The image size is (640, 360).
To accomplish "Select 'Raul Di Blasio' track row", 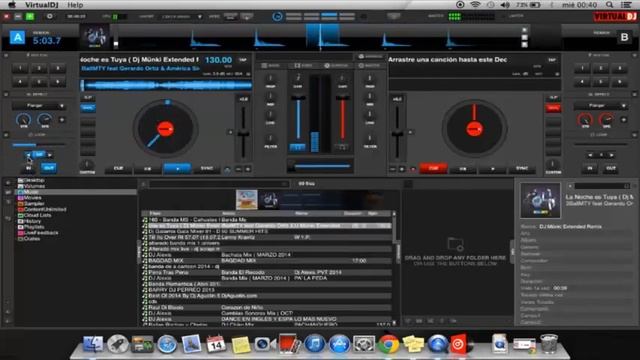I will 267,307.
